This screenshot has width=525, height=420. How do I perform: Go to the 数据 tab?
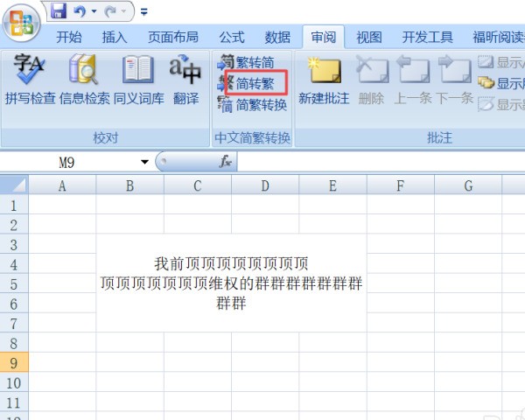277,37
